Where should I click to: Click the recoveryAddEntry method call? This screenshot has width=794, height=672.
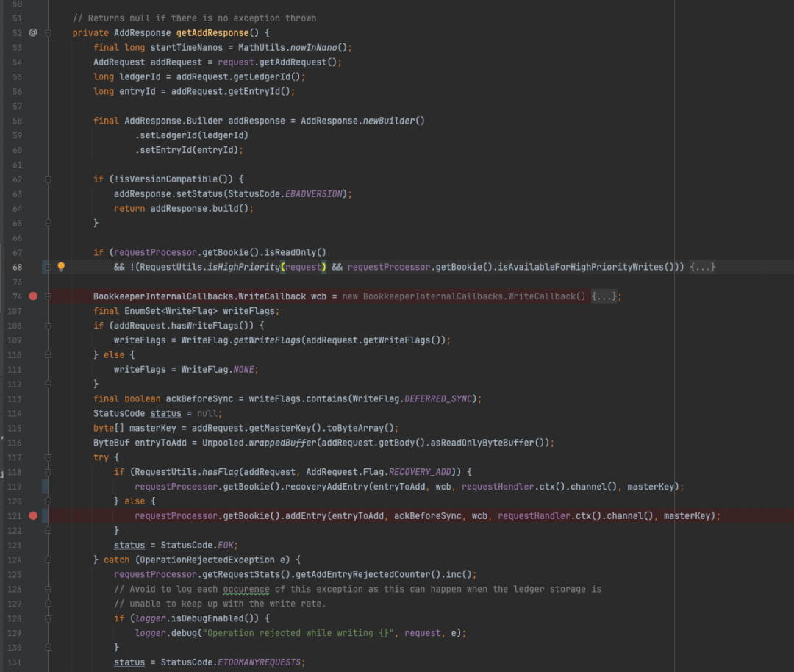click(x=326, y=487)
